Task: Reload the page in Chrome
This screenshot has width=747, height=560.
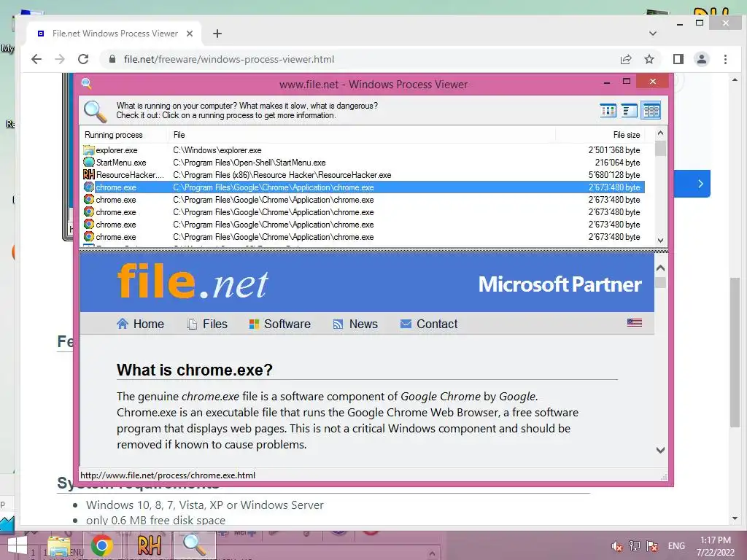Action: click(x=83, y=59)
